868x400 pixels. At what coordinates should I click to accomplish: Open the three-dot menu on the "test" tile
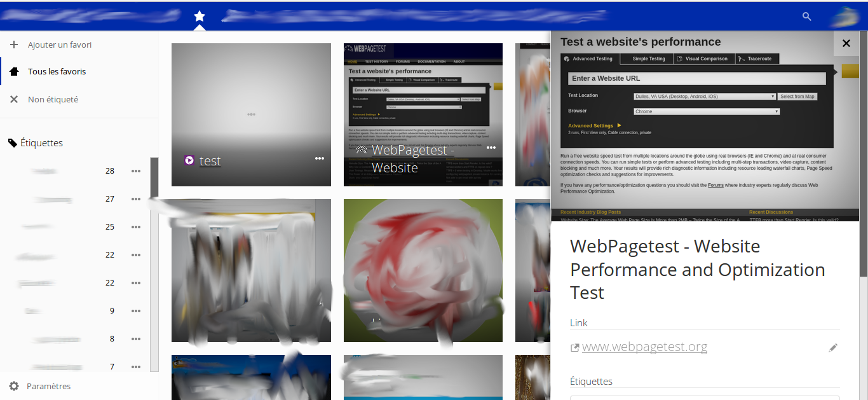point(320,158)
